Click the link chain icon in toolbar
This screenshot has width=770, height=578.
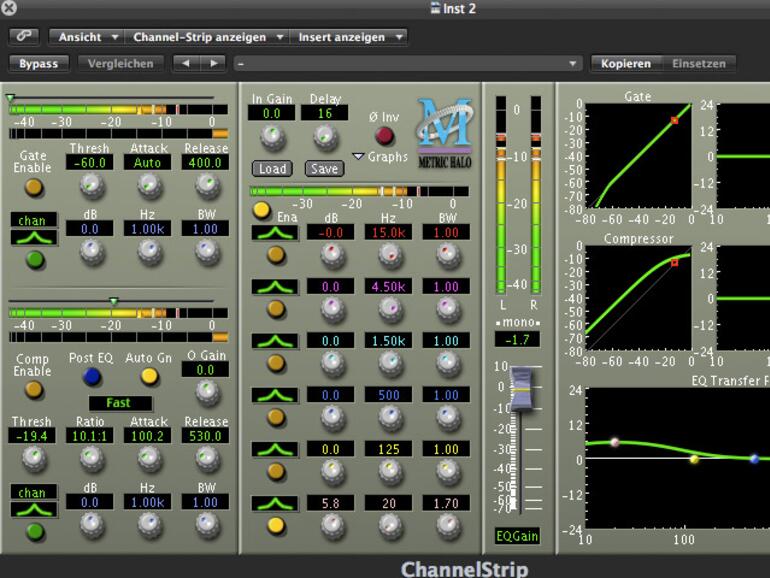(x=25, y=37)
